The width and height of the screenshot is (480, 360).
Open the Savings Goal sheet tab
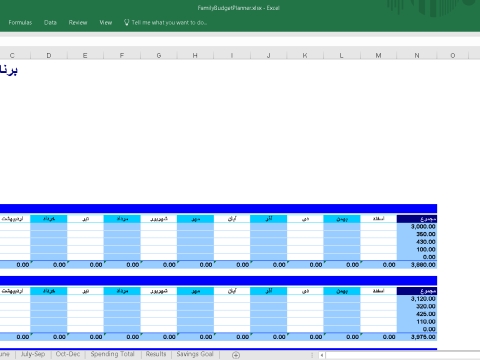click(195, 354)
